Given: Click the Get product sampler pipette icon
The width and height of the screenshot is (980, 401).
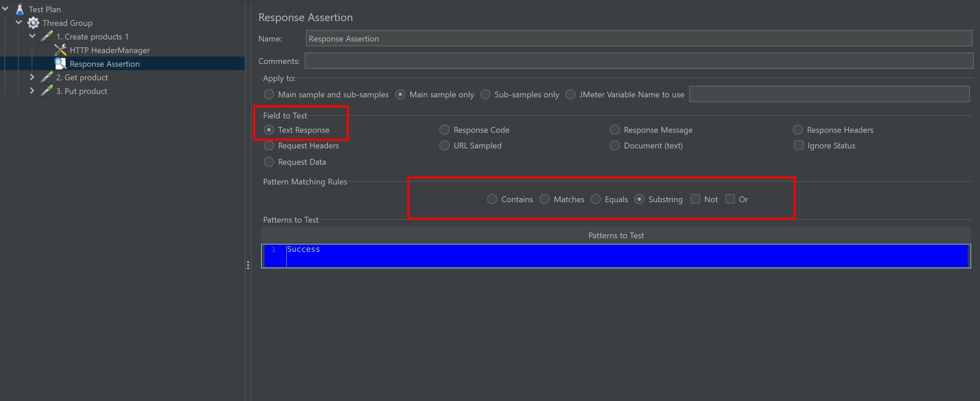Looking at the screenshot, I should coord(47,77).
